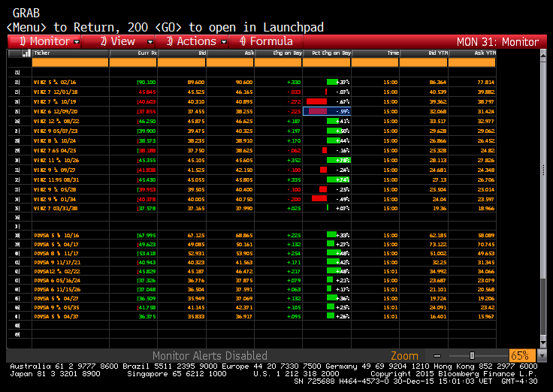The width and height of the screenshot is (553, 392).
Task: Click the scrollbar down arrow
Action: point(543,343)
